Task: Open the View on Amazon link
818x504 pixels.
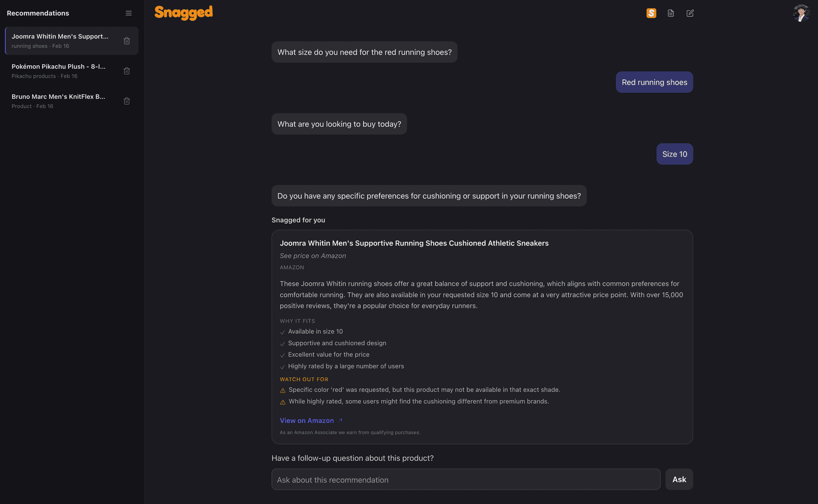Action: tap(307, 420)
